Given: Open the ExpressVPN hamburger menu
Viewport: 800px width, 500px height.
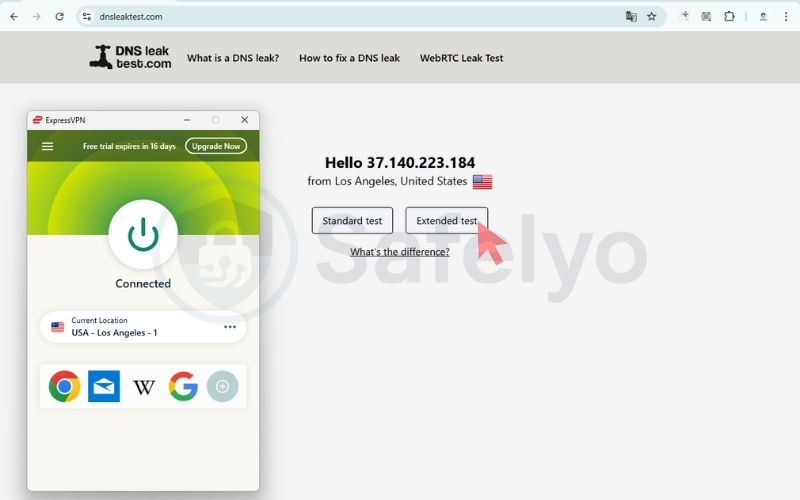Looking at the screenshot, I should (x=47, y=146).
